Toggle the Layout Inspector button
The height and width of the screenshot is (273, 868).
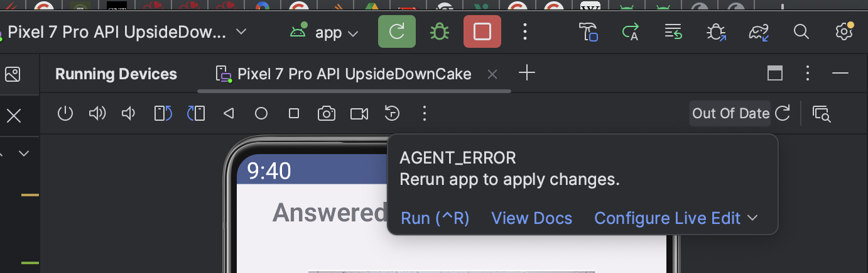click(x=822, y=113)
